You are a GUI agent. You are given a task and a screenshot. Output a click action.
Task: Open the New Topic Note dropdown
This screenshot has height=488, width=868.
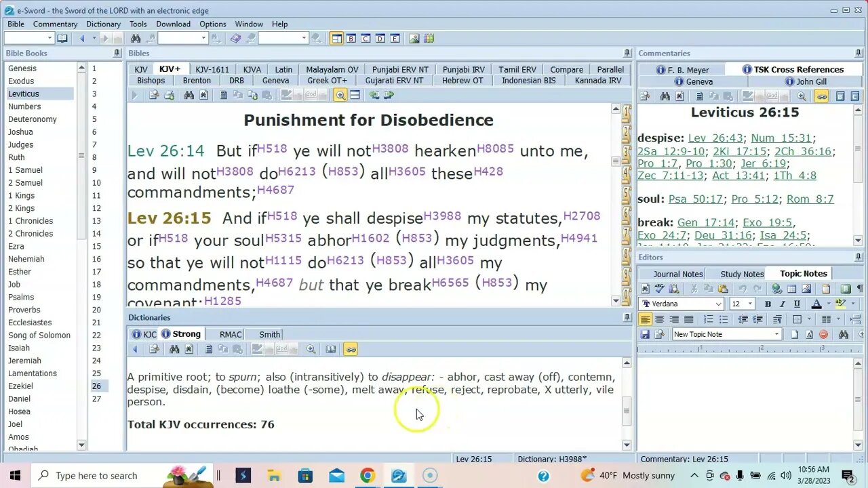[776, 334]
